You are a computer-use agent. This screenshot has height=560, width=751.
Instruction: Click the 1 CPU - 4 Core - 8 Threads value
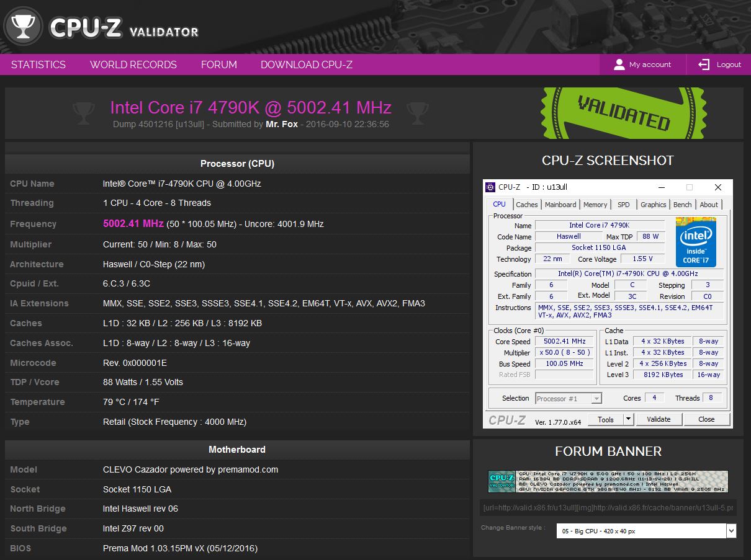coord(157,203)
